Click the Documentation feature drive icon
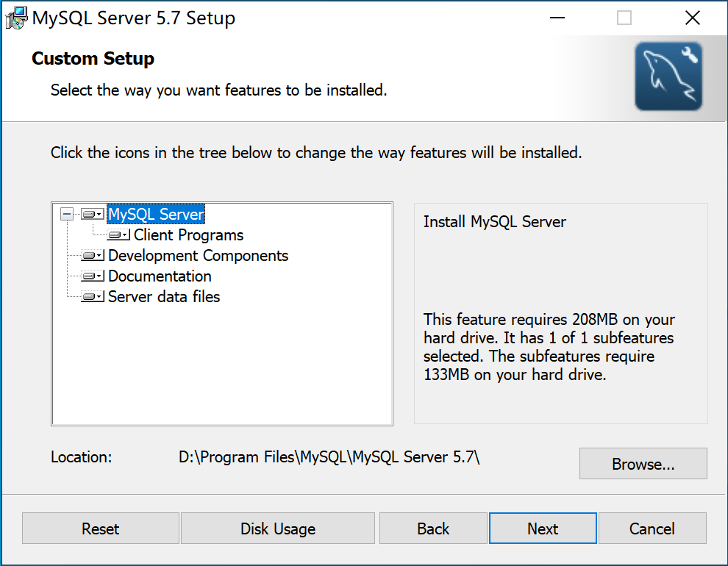The image size is (728, 566). click(88, 276)
